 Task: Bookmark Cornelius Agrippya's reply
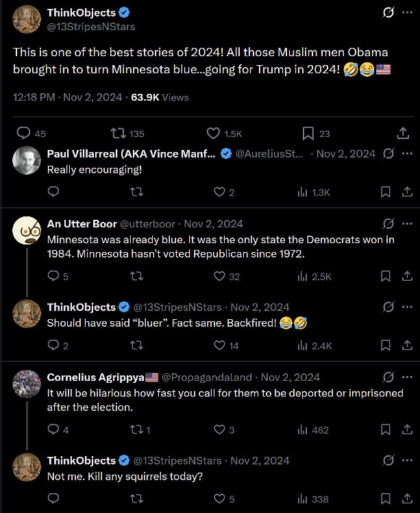[386, 430]
